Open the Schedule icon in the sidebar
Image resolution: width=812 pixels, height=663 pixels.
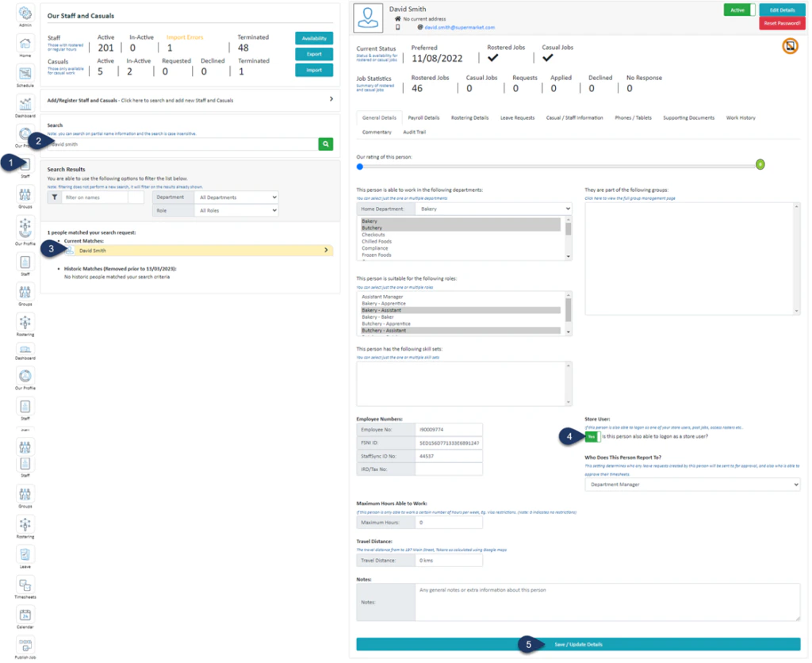coord(25,74)
